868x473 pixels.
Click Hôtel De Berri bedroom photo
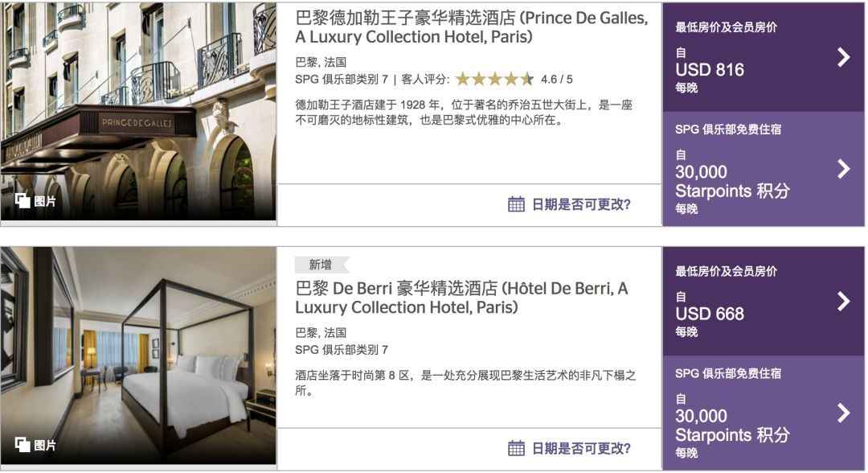[x=138, y=356]
